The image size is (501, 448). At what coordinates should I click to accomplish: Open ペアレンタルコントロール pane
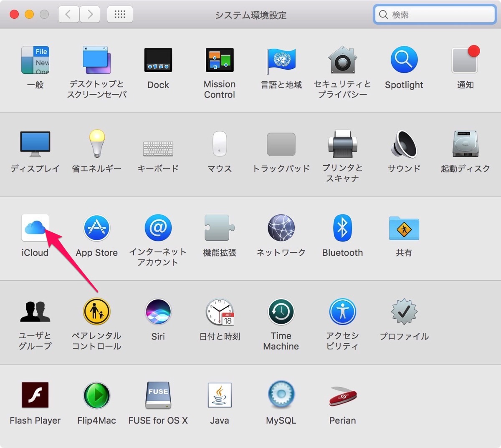[96, 312]
